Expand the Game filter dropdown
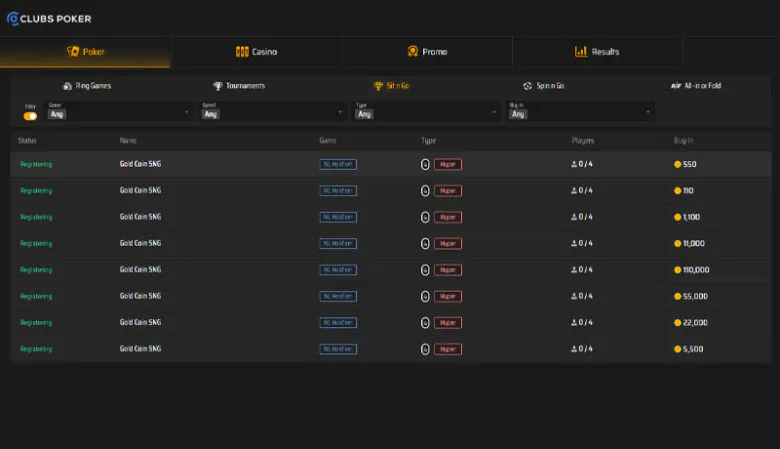Viewport: 780px width, 449px height. coord(118,113)
